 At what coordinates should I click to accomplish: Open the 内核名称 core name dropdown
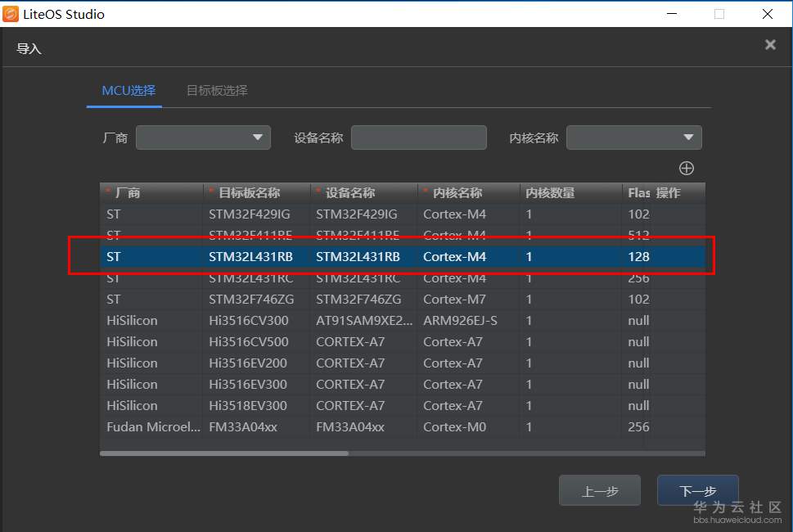[634, 138]
